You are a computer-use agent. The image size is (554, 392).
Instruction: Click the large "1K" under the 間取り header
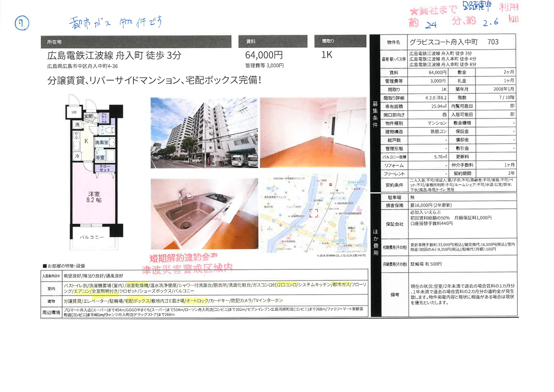click(x=327, y=55)
